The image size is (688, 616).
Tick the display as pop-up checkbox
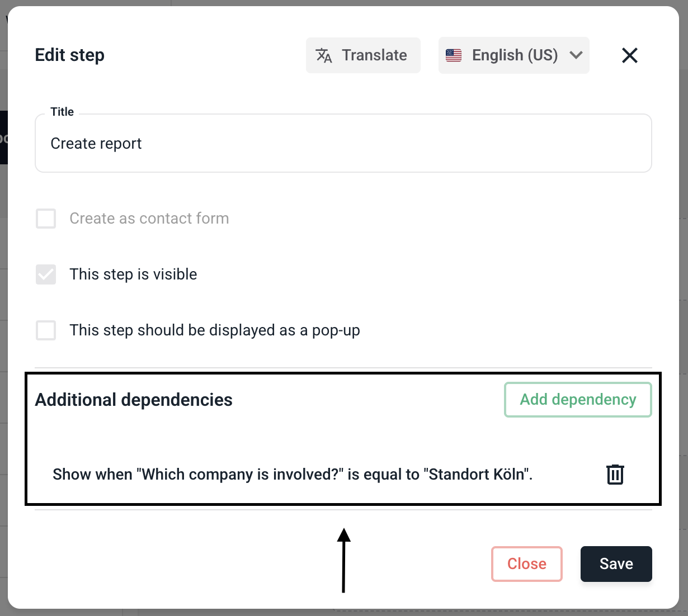[46, 330]
